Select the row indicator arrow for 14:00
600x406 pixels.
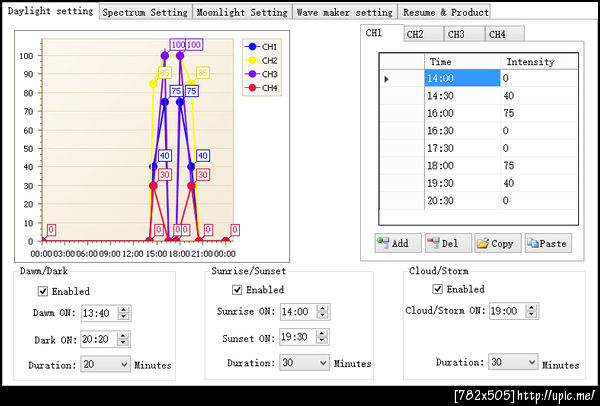coord(386,79)
